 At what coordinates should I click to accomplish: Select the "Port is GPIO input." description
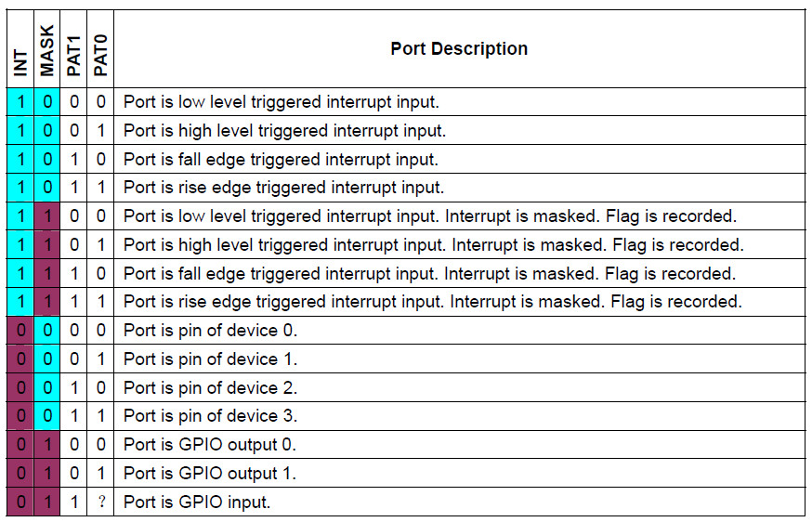point(196,502)
